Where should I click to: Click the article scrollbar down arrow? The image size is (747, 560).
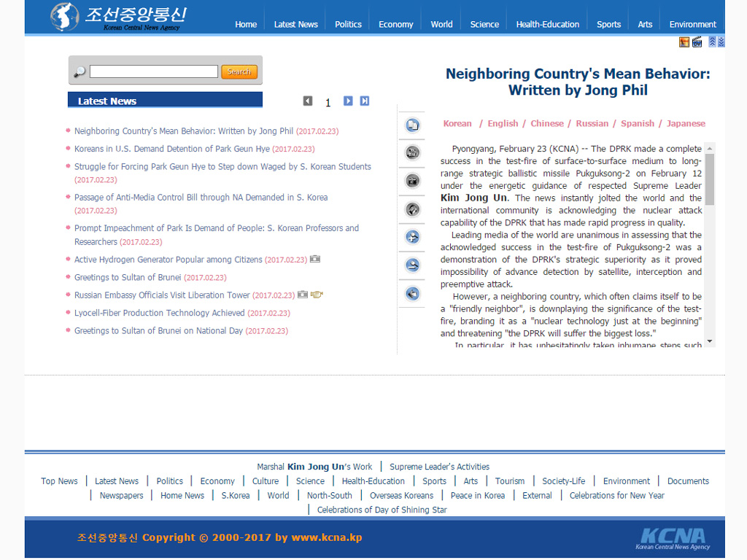point(710,341)
